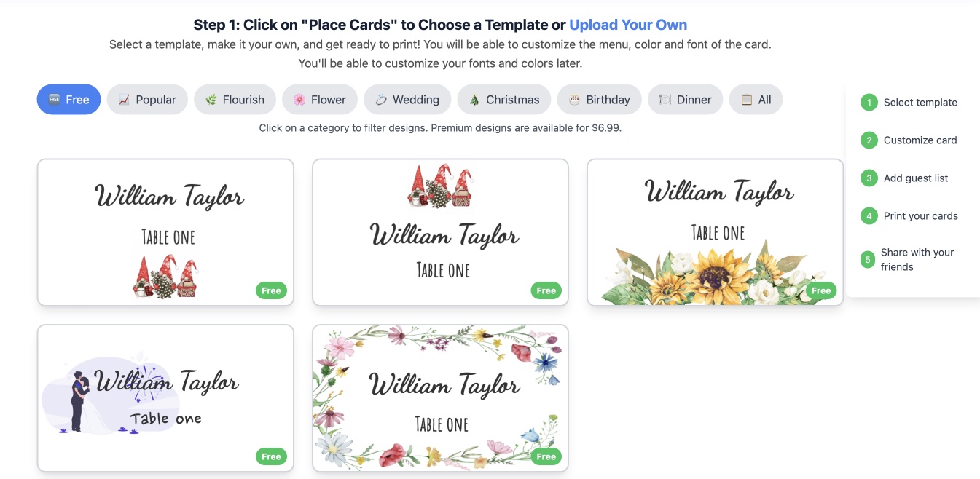Select the wedding couple place card template
980x479 pixels.
pos(165,397)
